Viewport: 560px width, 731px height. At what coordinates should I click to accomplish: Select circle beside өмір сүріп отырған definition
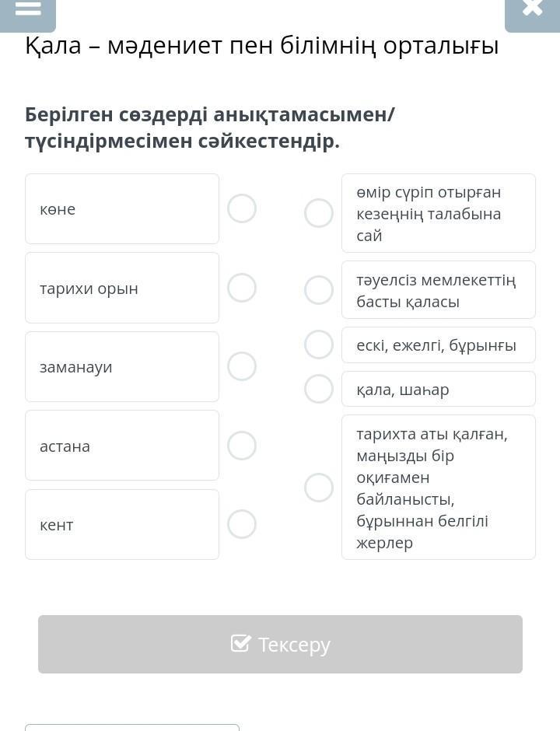[x=318, y=213]
